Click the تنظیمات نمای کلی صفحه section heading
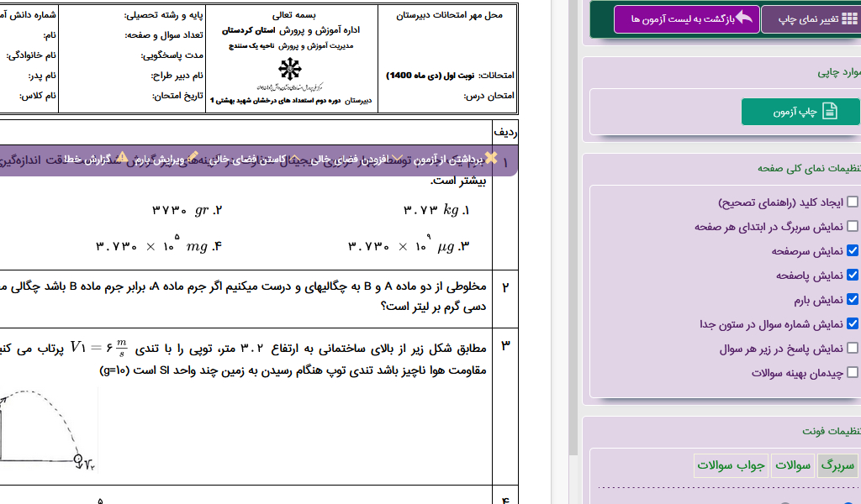861x504 pixels. (x=810, y=168)
